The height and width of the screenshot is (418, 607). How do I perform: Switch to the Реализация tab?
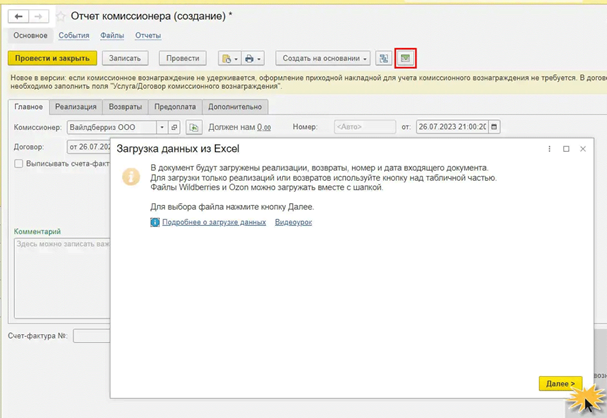click(x=76, y=106)
